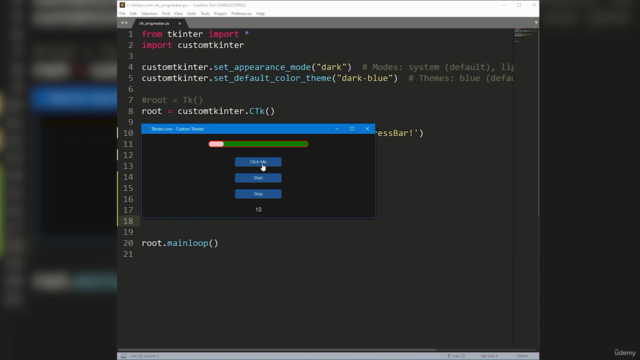Click the "dark" string on line 4

331,67
